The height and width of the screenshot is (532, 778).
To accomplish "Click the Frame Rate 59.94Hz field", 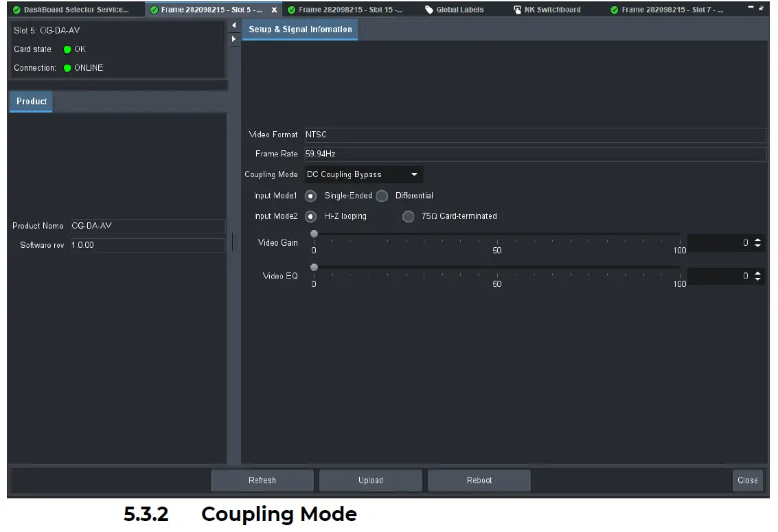I will click(536, 154).
